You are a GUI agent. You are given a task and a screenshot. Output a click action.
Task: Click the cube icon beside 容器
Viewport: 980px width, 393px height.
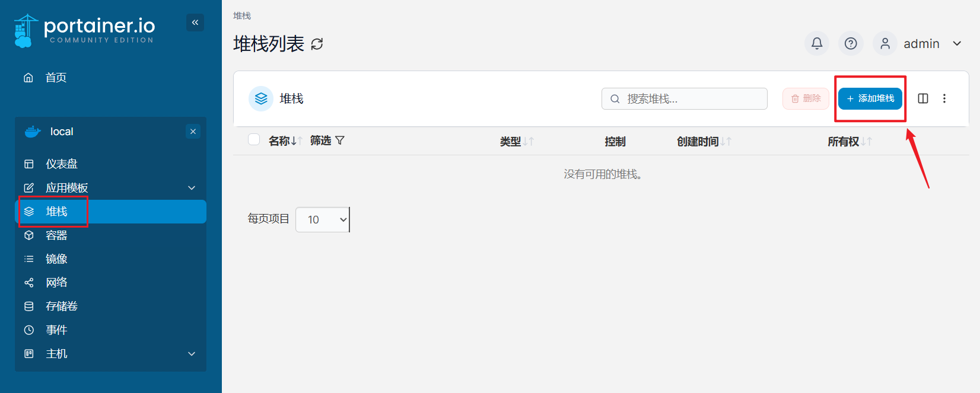pos(28,235)
